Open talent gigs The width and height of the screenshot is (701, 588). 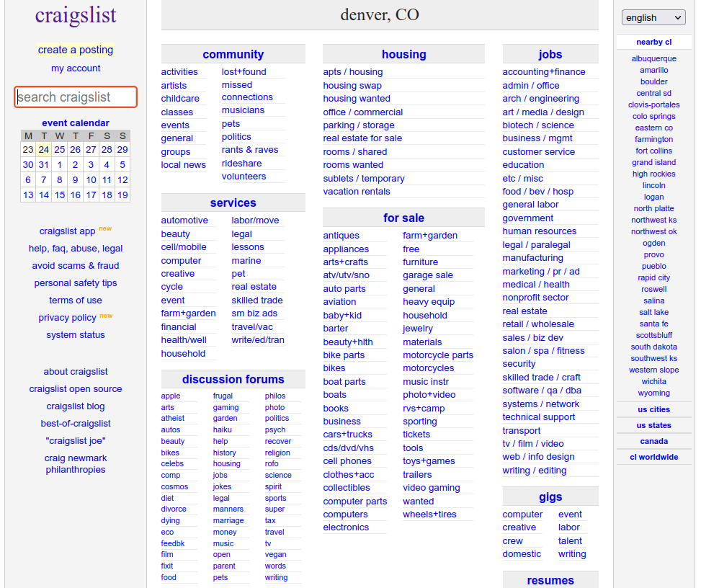570,541
